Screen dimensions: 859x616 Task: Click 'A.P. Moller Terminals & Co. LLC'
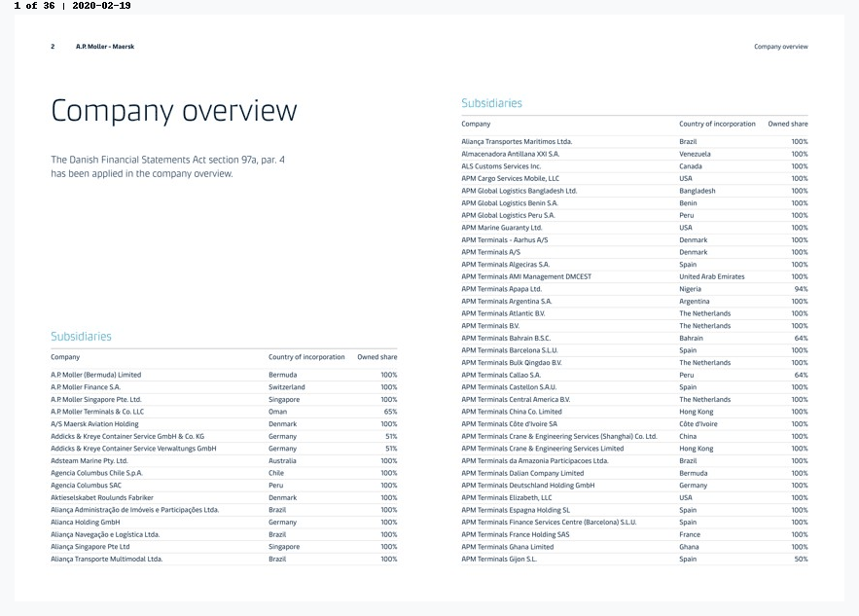click(97, 412)
